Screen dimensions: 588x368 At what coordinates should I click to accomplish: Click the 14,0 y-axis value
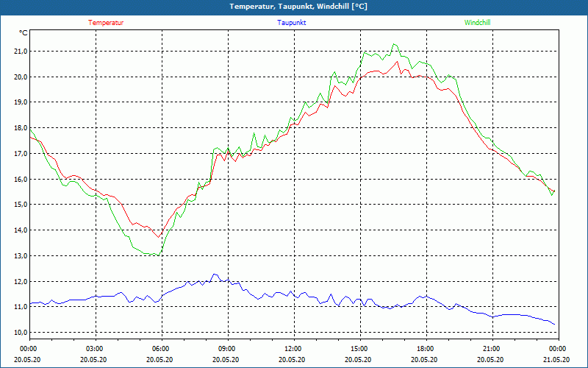[x=21, y=230]
